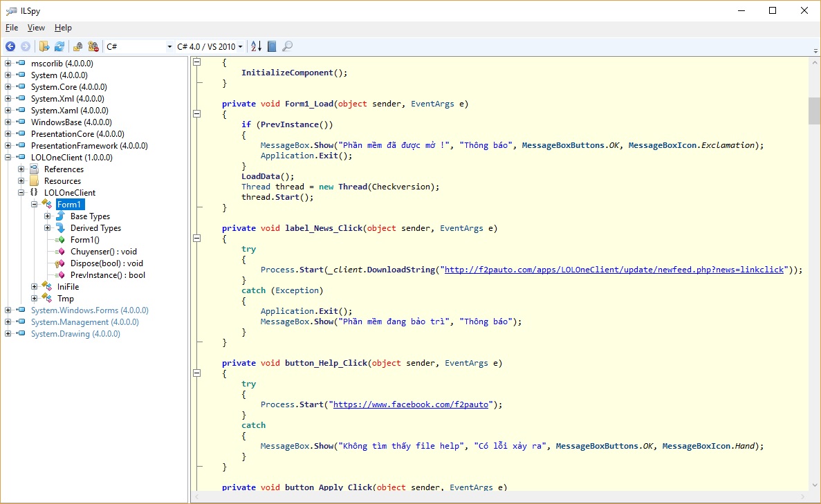Reload assemblies with the refresh icon
The image size is (821, 504).
(x=59, y=46)
